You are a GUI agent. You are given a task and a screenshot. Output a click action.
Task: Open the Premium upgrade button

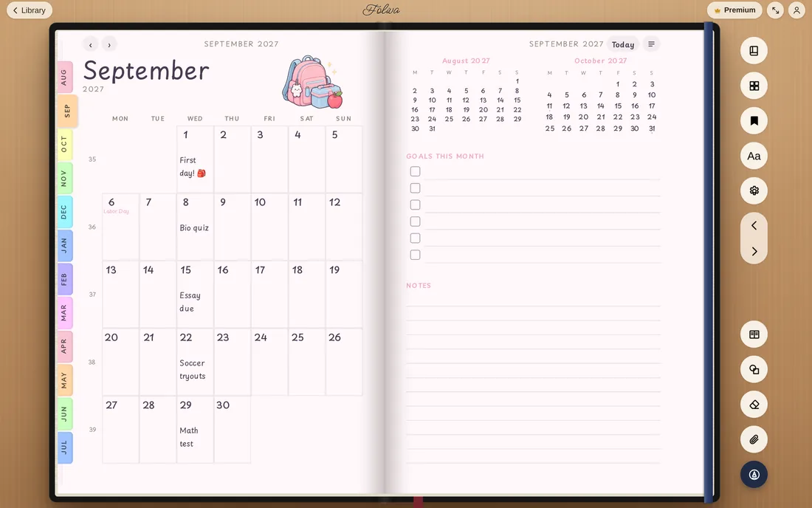click(734, 10)
